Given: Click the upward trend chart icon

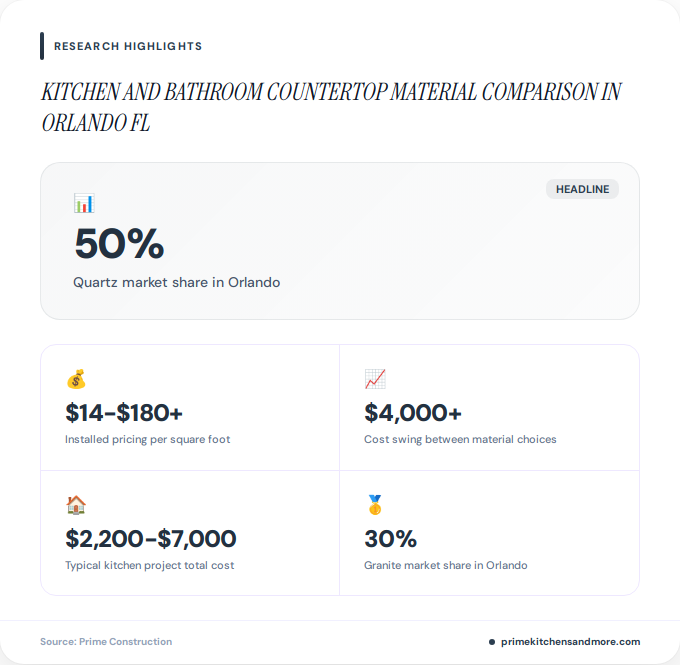Looking at the screenshot, I should (375, 379).
